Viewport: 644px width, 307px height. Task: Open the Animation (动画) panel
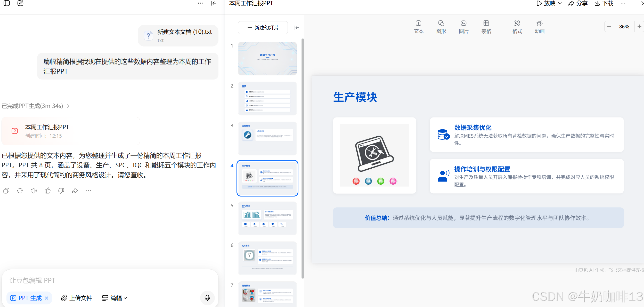[x=540, y=27]
